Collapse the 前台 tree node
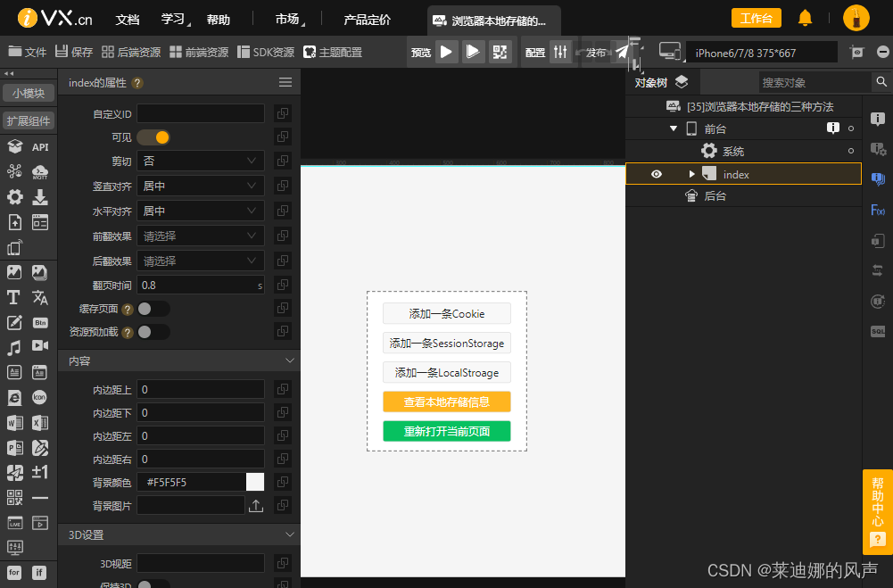 coord(674,128)
